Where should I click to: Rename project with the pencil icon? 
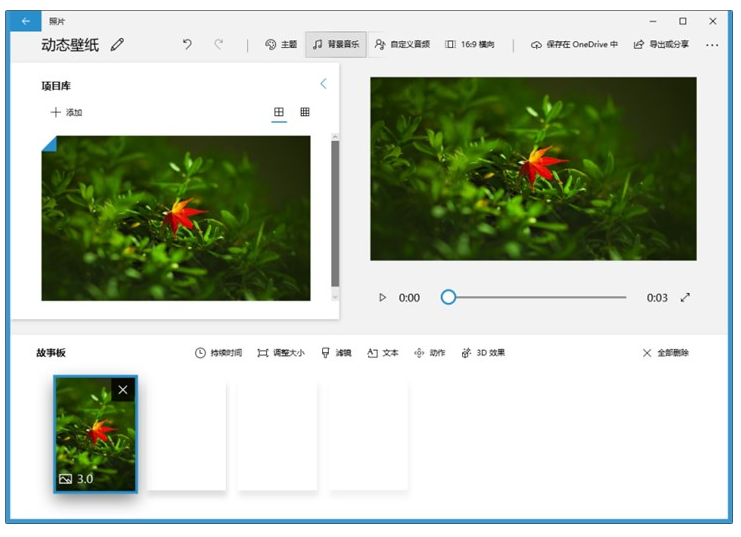coord(117,45)
